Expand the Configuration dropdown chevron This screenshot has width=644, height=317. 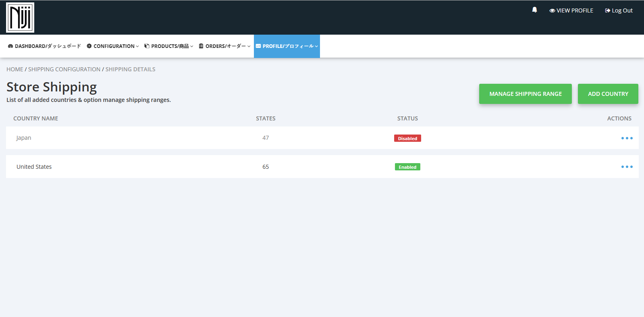[137, 46]
